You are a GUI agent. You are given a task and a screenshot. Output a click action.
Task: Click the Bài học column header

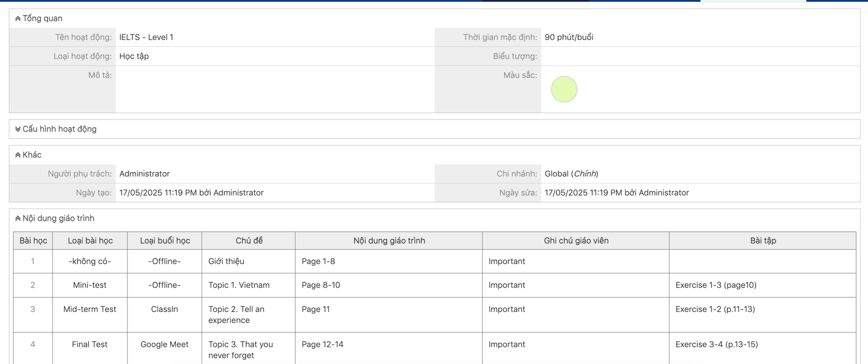[x=33, y=241]
